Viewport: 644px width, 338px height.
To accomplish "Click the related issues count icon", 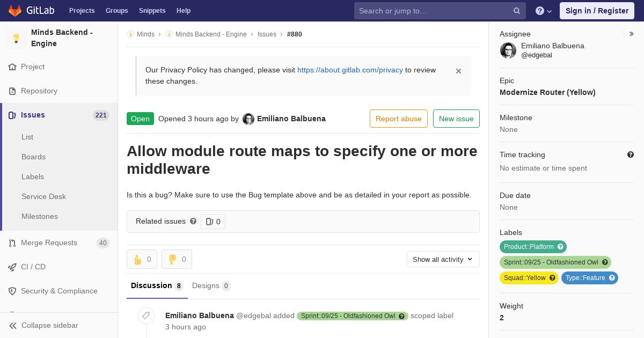I will 209,222.
